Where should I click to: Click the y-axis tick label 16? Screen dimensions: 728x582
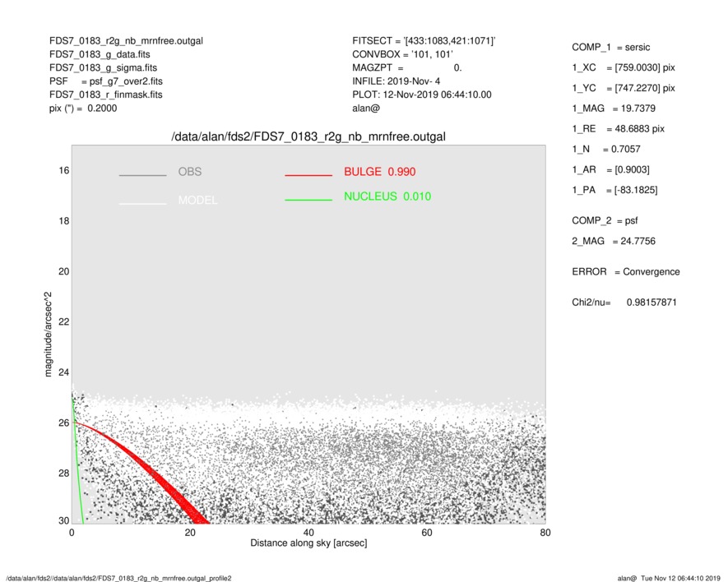[64, 171]
